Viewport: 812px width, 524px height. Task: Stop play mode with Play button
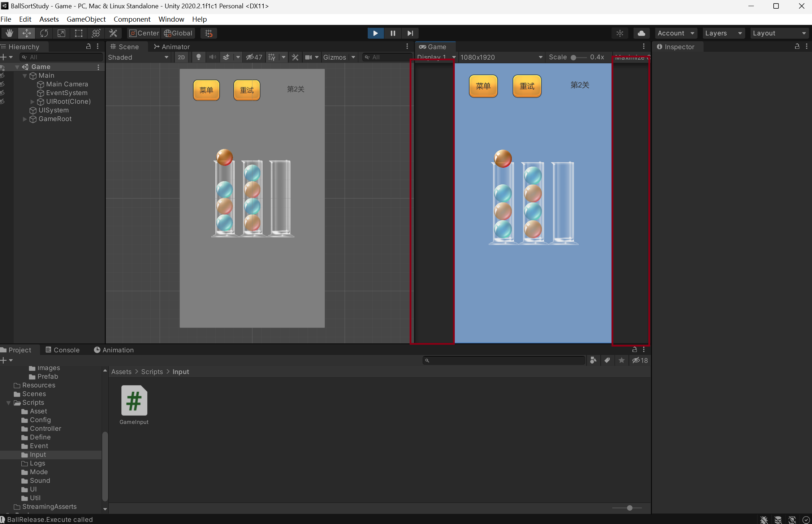point(376,33)
